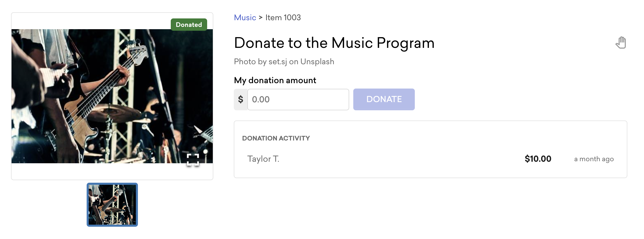644x239 pixels.
Task: Click the 'a month ago' timestamp
Action: (594, 159)
